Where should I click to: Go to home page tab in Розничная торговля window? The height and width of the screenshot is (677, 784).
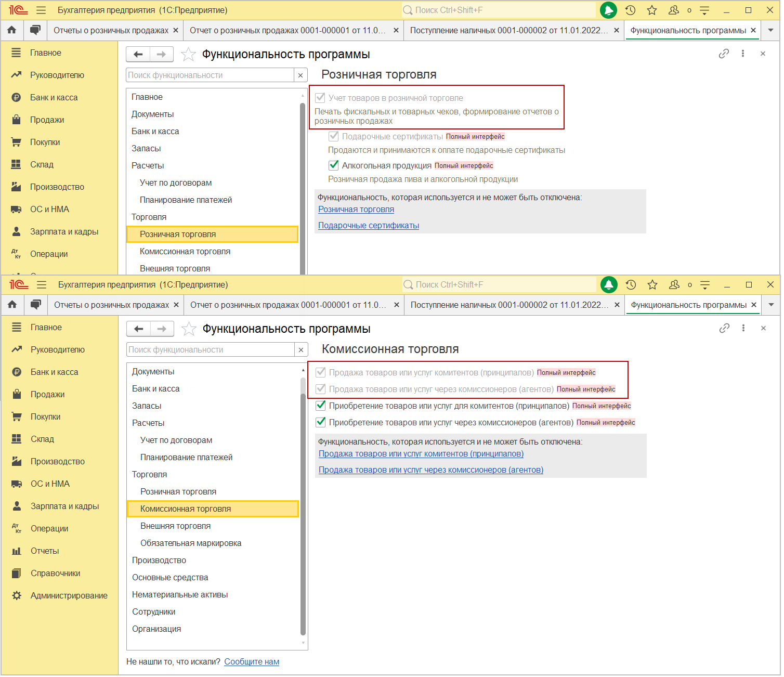[12, 30]
